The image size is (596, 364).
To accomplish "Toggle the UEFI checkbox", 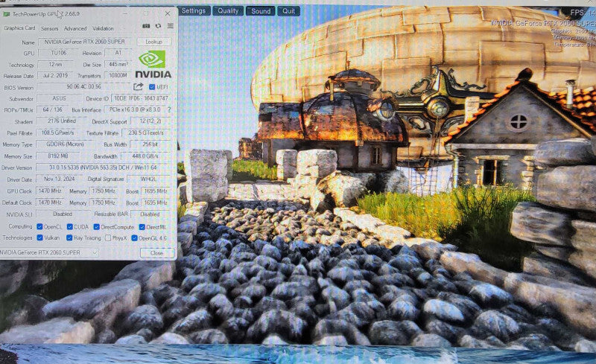I will click(x=152, y=87).
